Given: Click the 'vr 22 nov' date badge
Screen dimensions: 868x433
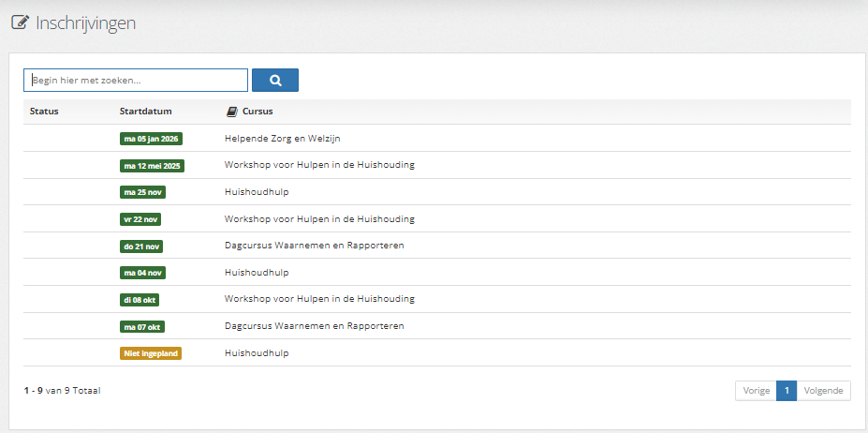Looking at the screenshot, I should (140, 219).
